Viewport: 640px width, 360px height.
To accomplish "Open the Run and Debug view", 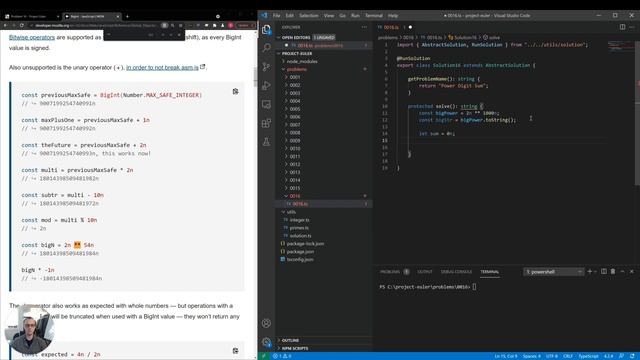I will [267, 85].
